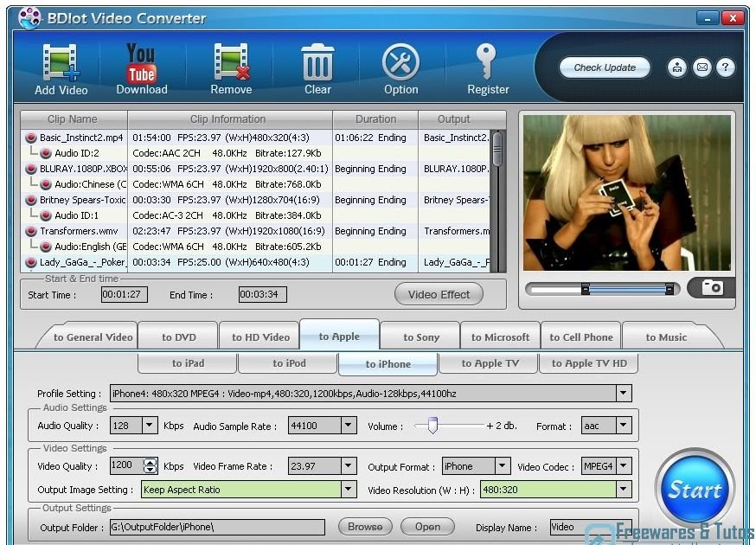
Task: Click the Duration column header
Action: 375,119
